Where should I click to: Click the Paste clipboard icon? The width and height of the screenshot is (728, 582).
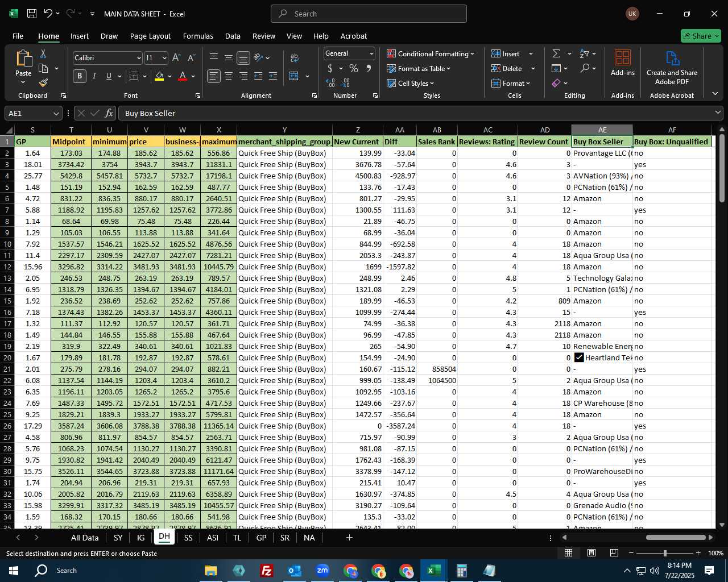[x=23, y=58]
